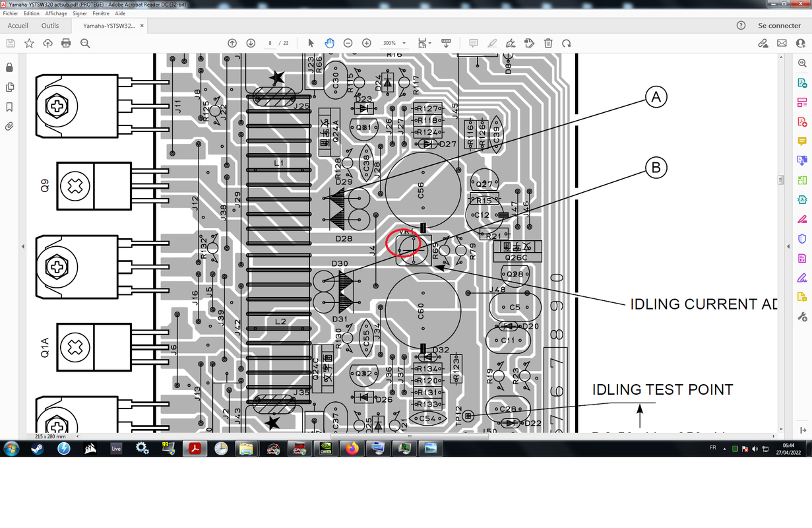Open Firefox from the taskbar
The image size is (812, 528).
tap(352, 448)
